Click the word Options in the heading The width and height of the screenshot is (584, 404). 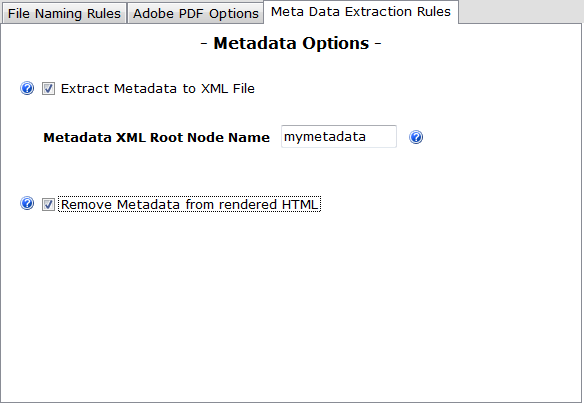[336, 43]
